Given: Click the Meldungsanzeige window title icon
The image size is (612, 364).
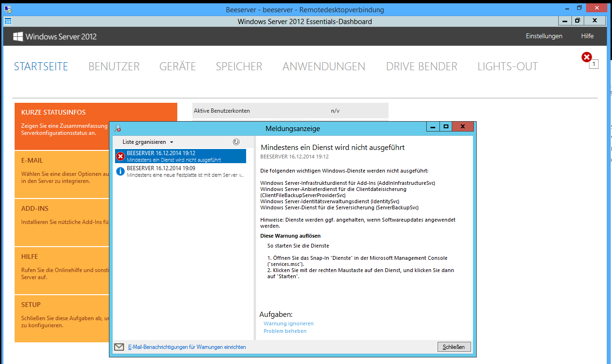Looking at the screenshot, I should coord(117,128).
